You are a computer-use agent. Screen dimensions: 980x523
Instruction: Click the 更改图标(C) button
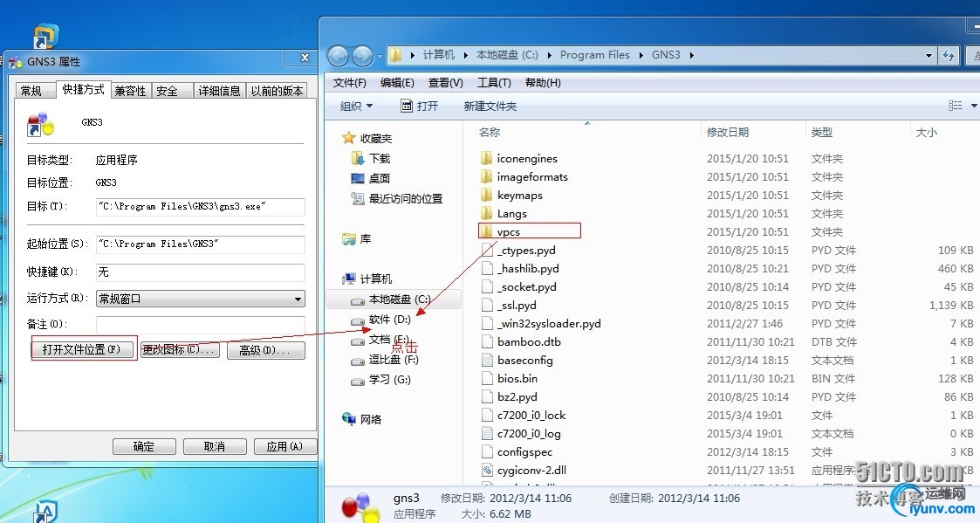pyautogui.click(x=180, y=350)
